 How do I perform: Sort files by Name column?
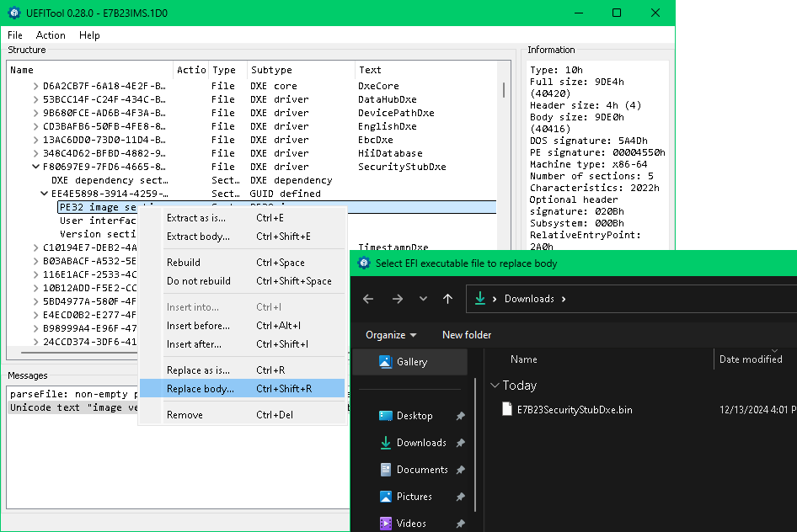[523, 359]
